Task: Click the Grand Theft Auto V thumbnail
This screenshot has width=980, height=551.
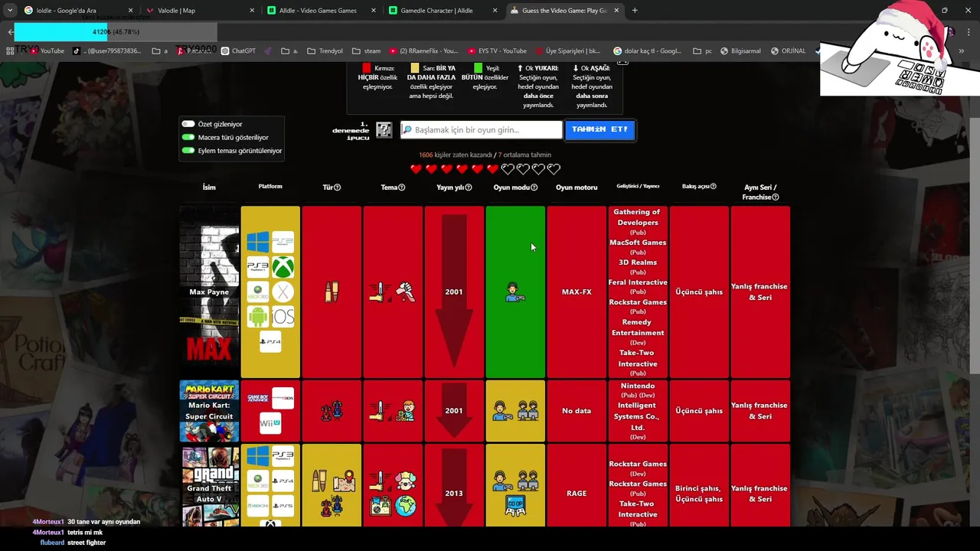Action: tap(209, 487)
